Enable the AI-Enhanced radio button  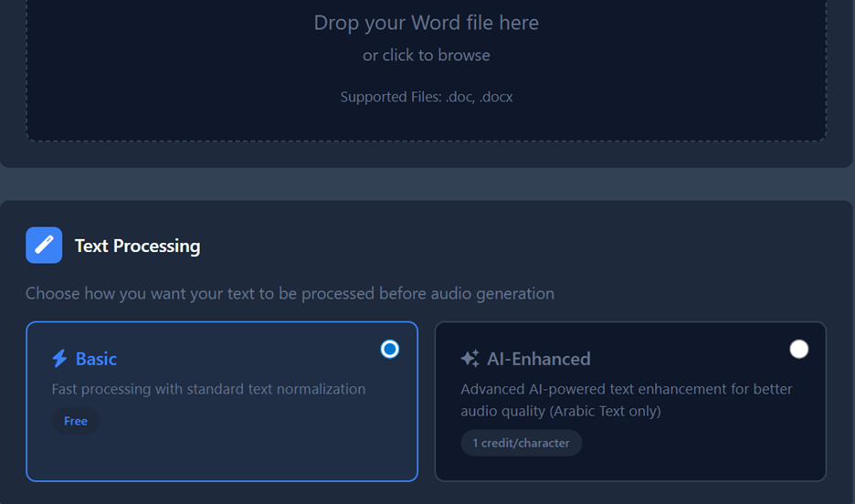(799, 349)
